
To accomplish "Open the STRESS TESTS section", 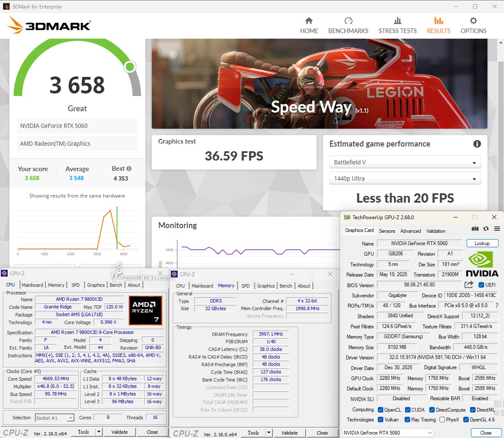I will point(397,26).
